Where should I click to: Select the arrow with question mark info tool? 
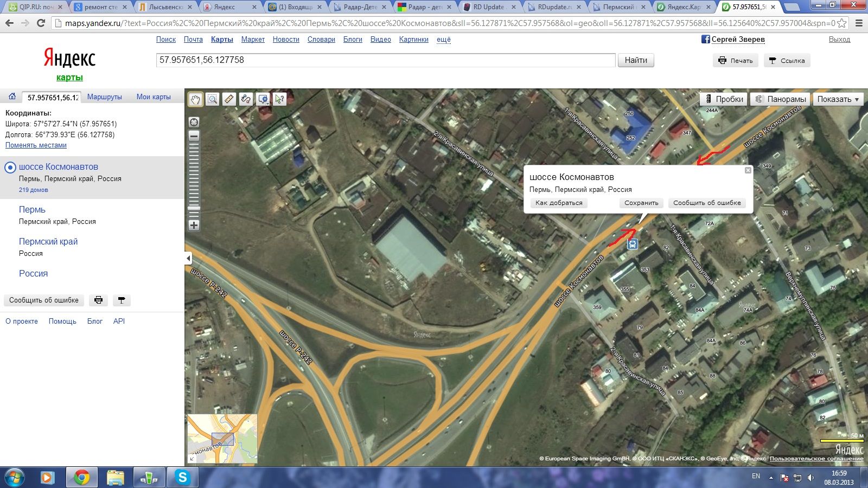[x=280, y=99]
